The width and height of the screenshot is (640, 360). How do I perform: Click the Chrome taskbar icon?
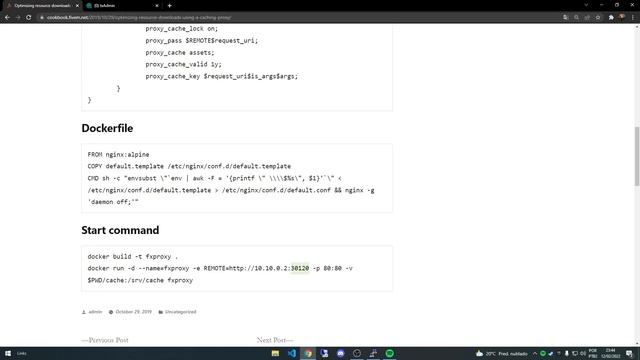tap(308, 353)
